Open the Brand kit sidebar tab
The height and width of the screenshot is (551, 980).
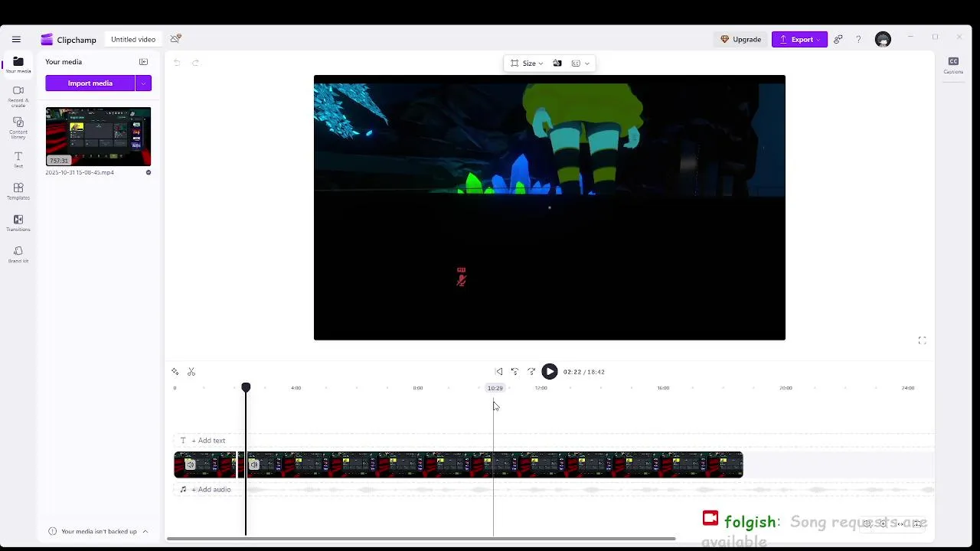click(x=18, y=255)
